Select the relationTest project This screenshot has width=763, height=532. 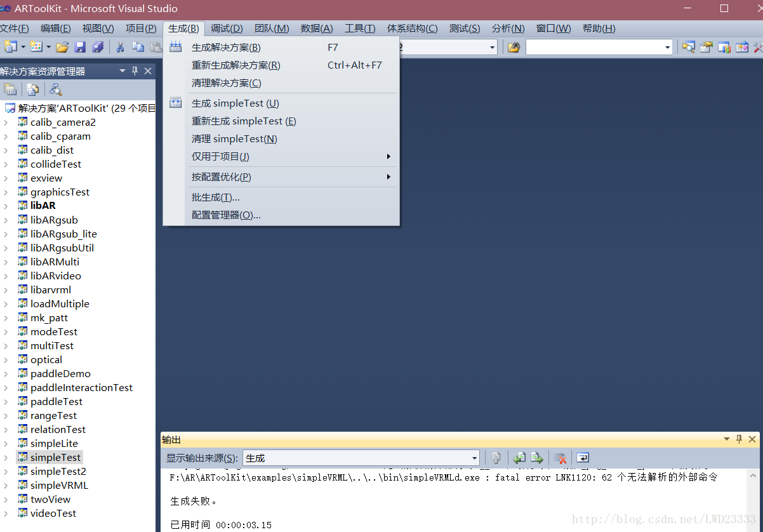58,429
